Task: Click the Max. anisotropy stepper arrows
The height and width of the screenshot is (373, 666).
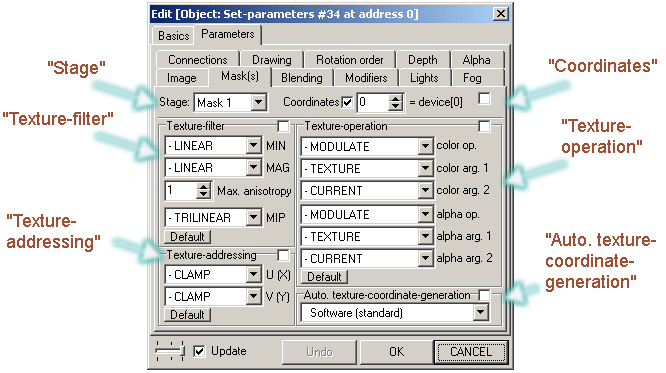Action: 203,191
